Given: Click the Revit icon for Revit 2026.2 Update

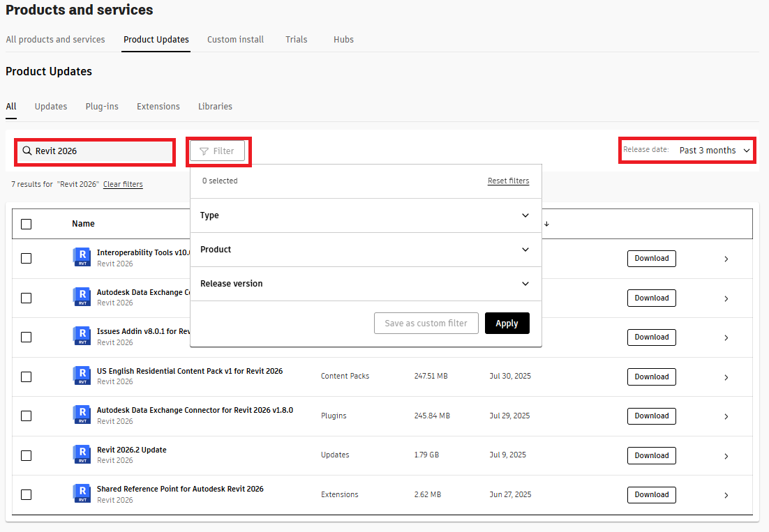Looking at the screenshot, I should point(82,454).
